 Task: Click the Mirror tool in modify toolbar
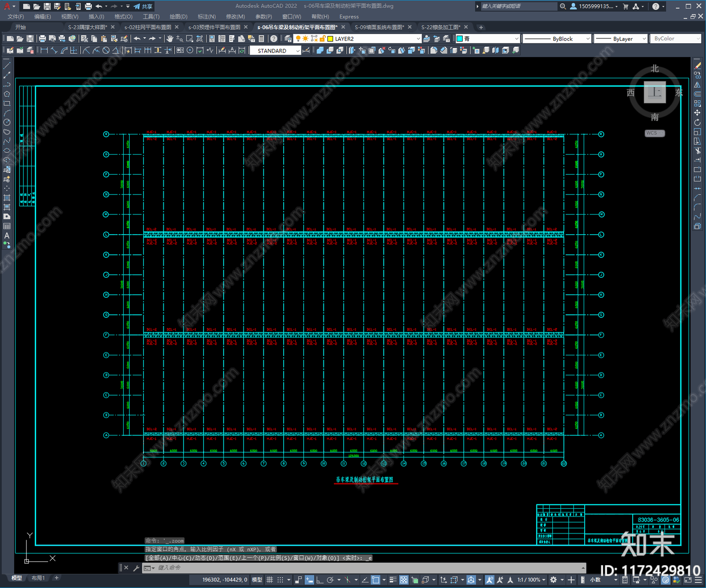(698, 85)
